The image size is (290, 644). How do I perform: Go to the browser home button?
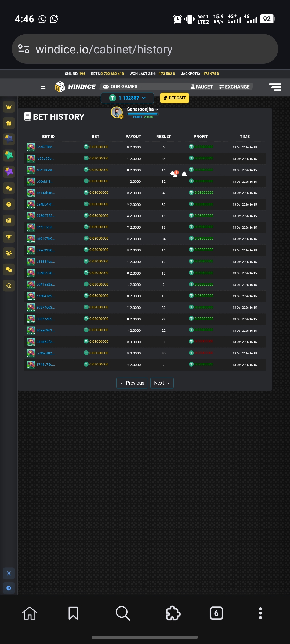[x=30, y=613]
